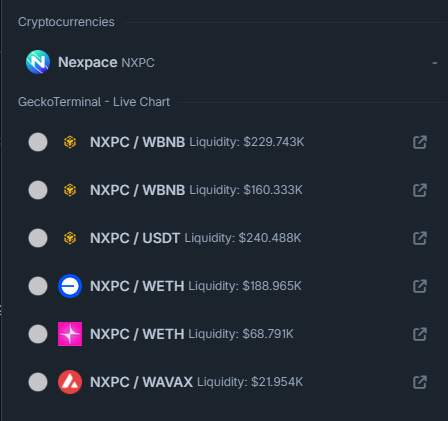Select radio button for NXPC / WBNB $160.333K
Screen dimensions: 448x421
[38, 190]
